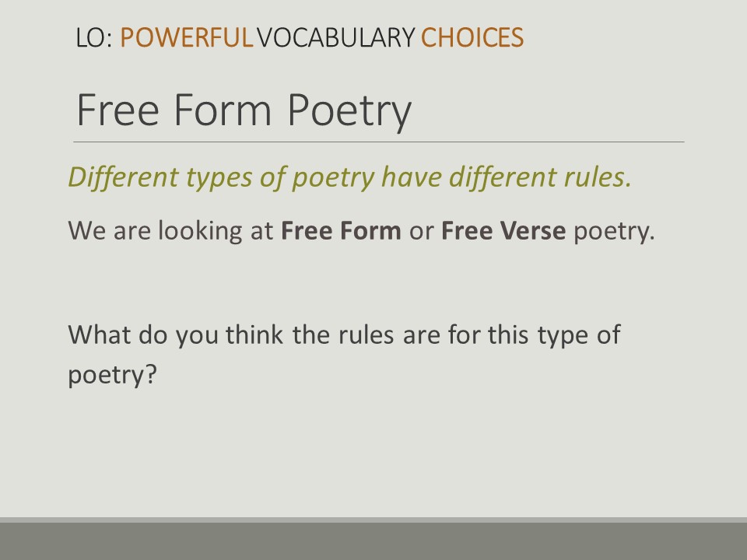
Task: Click the orange word CHOICES in header
Action: (x=472, y=37)
